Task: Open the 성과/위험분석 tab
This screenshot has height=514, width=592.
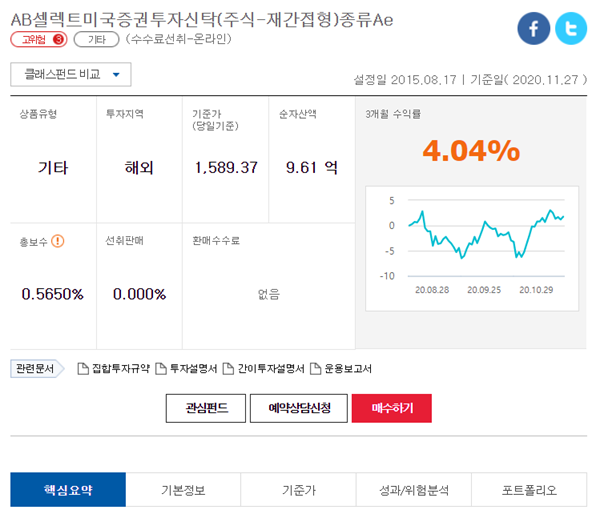Action: click(x=413, y=489)
